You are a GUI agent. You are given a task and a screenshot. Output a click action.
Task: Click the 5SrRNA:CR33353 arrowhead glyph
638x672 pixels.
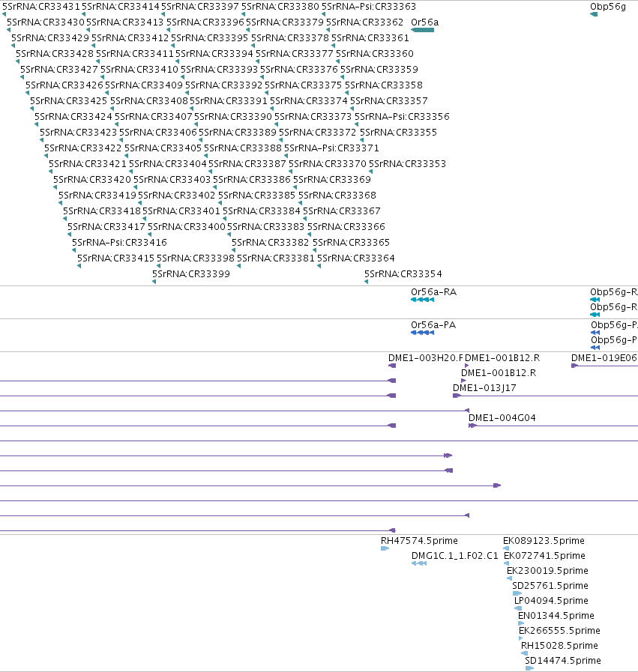click(x=370, y=172)
